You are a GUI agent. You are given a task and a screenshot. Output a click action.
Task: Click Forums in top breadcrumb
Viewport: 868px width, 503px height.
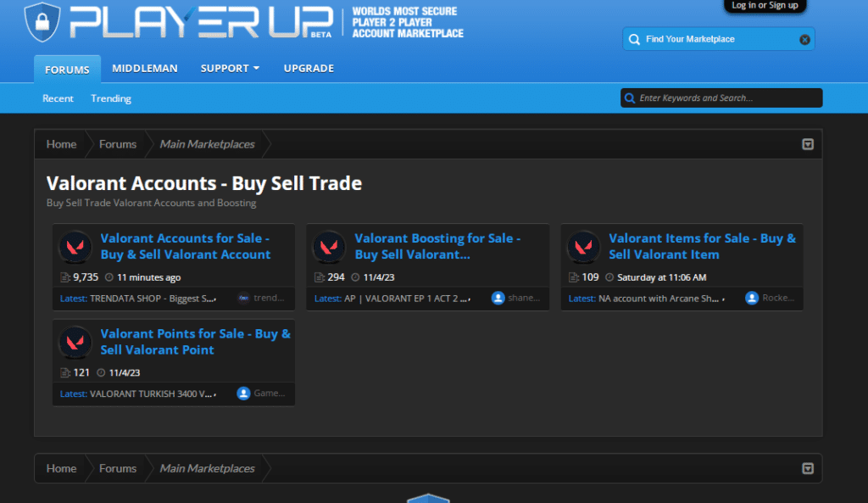click(117, 144)
